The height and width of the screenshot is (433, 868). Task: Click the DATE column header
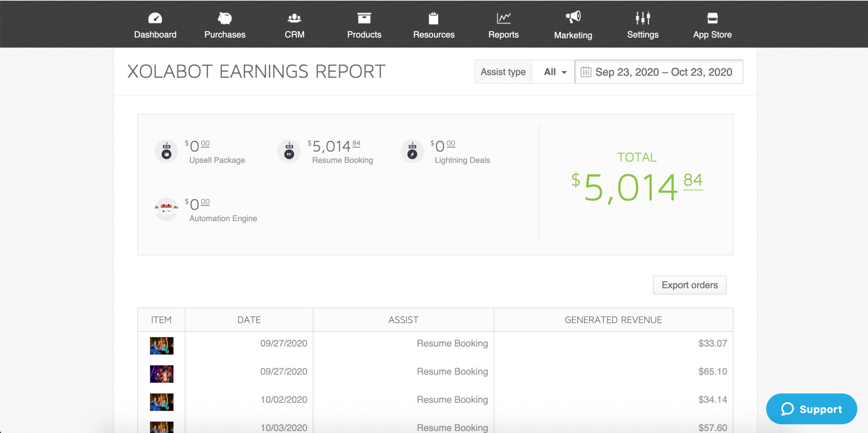pos(249,320)
